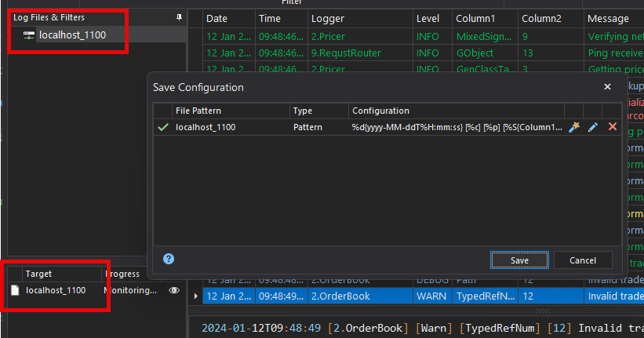Click Save Configuration dialog title
This screenshot has width=644, height=338.
point(198,87)
